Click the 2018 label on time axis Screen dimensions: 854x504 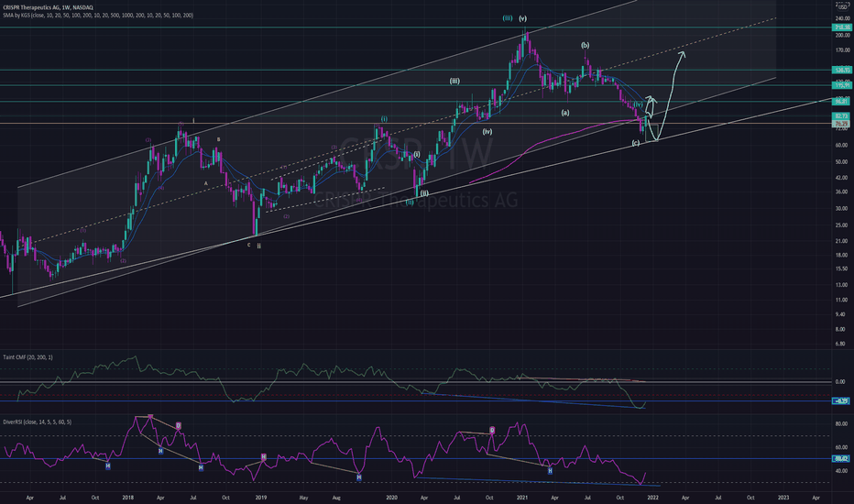pos(128,498)
